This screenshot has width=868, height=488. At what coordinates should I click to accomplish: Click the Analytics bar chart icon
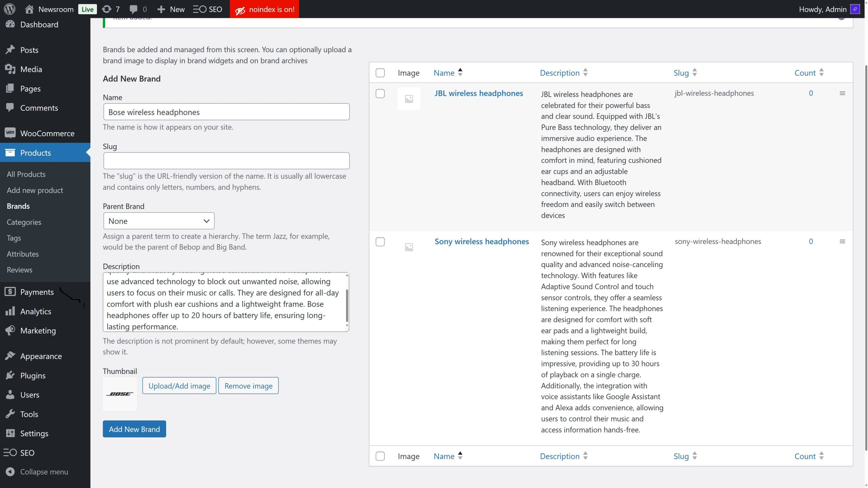(x=10, y=311)
